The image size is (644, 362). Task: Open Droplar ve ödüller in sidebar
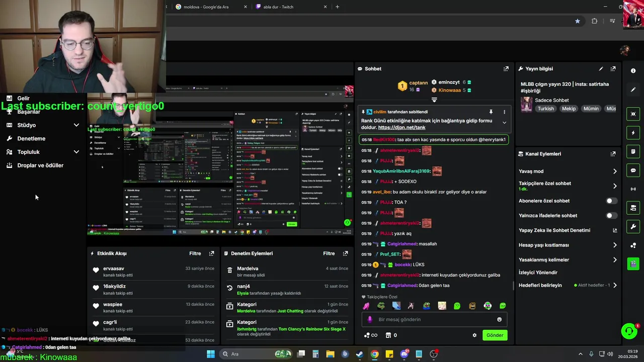pos(40,165)
